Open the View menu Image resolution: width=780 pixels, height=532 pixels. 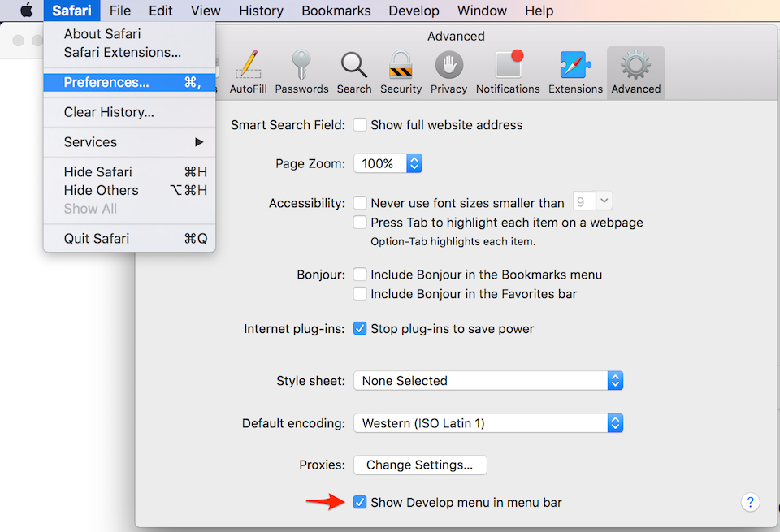tap(206, 11)
